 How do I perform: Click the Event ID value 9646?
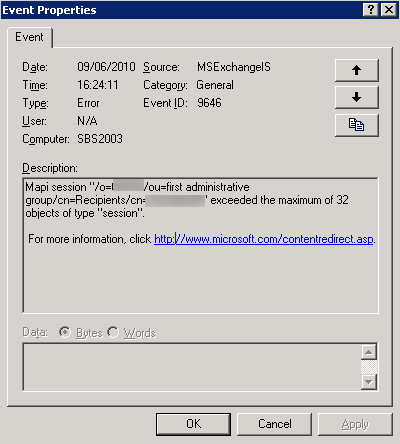209,103
